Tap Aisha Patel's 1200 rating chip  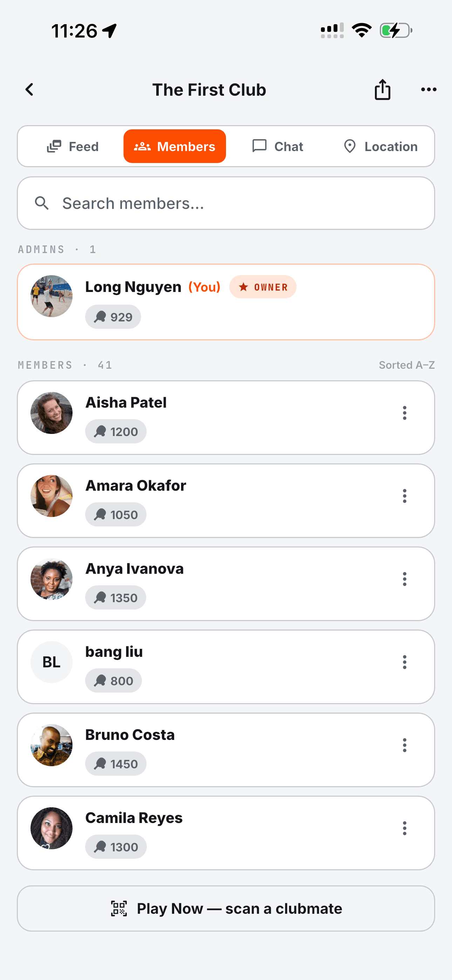point(116,431)
